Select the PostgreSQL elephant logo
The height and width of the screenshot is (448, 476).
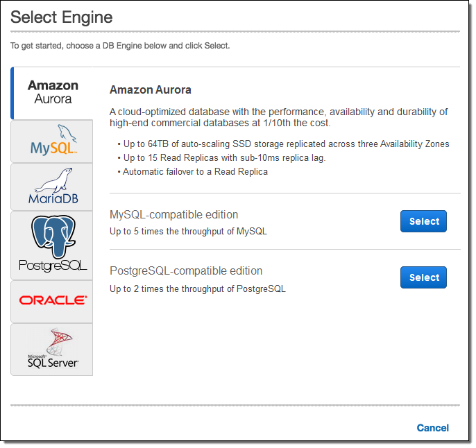point(53,245)
